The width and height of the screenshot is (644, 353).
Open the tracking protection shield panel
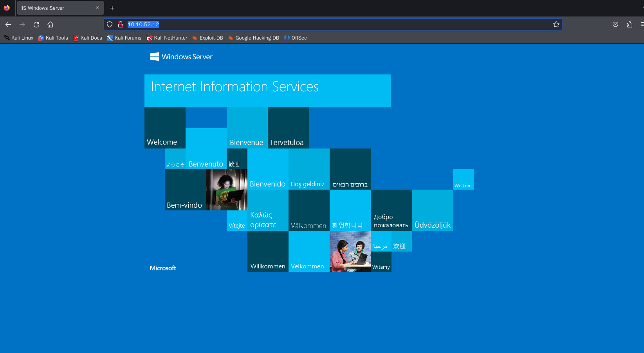110,24
